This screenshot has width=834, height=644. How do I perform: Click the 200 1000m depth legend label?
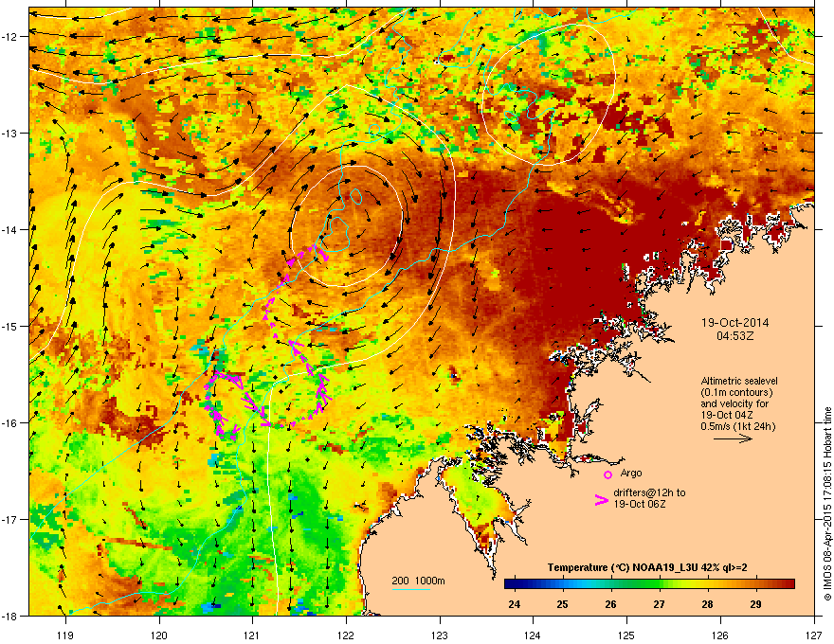pyautogui.click(x=418, y=581)
